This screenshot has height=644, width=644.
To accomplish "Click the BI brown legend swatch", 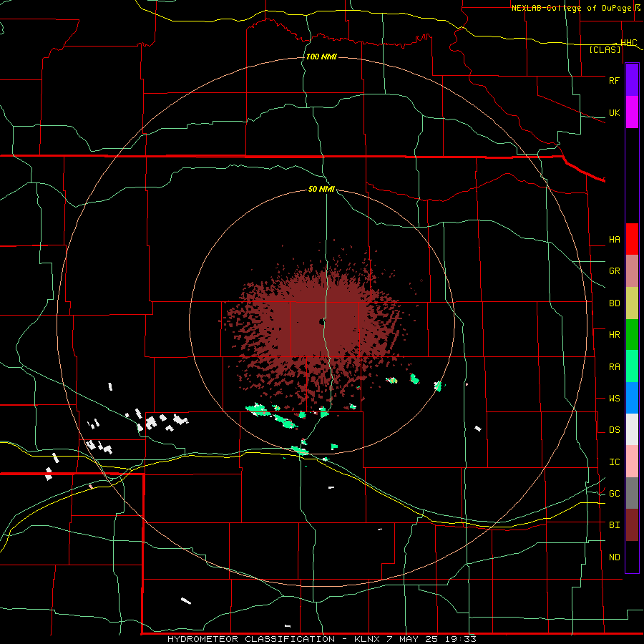I will coord(632,525).
